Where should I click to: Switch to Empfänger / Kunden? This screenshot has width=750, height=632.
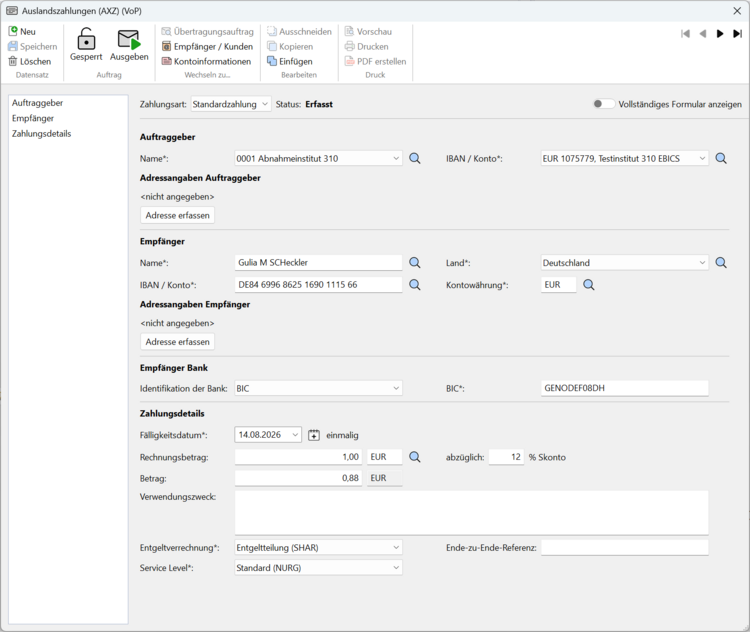coord(208,46)
